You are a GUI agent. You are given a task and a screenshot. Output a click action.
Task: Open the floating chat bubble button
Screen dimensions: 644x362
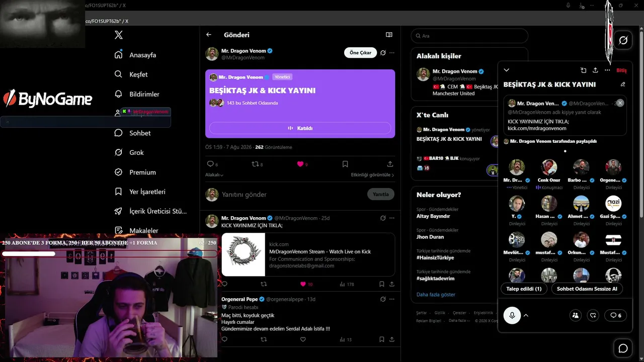pyautogui.click(x=623, y=348)
